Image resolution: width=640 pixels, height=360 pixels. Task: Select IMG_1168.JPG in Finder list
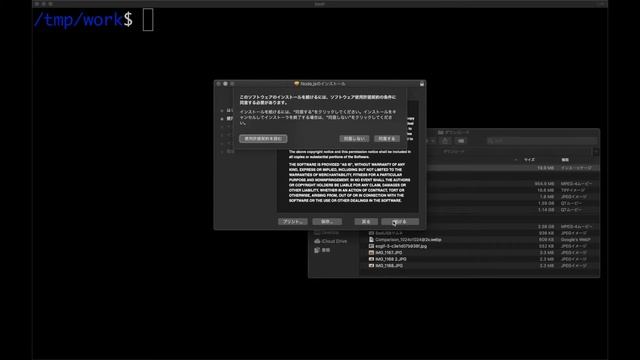(x=389, y=266)
